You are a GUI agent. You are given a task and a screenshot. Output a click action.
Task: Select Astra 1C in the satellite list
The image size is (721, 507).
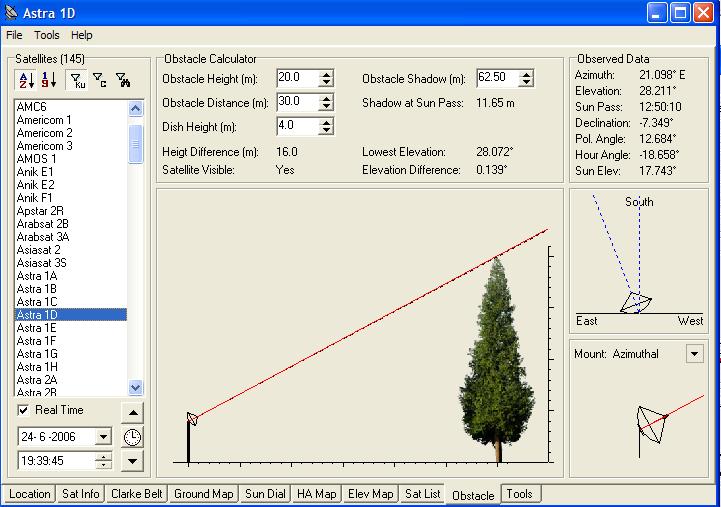pos(71,302)
